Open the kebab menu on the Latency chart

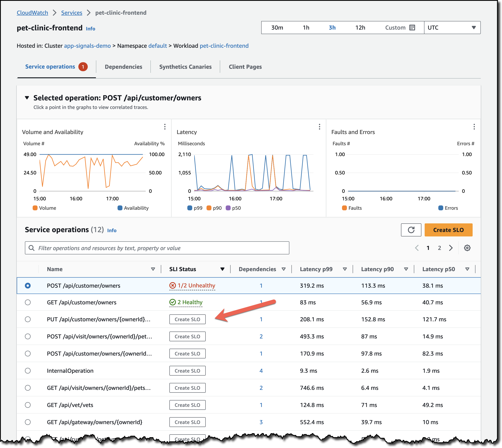[319, 127]
